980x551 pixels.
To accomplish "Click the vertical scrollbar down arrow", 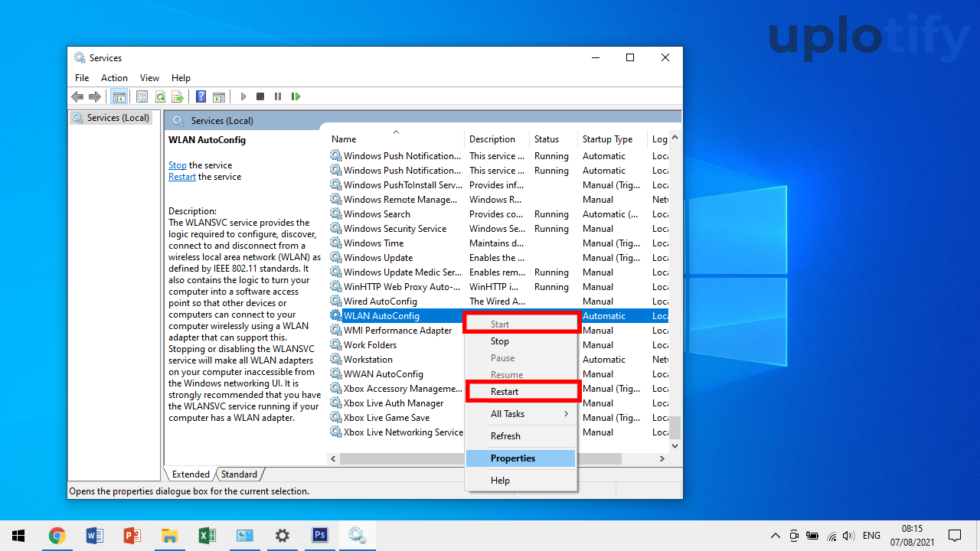I will 675,445.
